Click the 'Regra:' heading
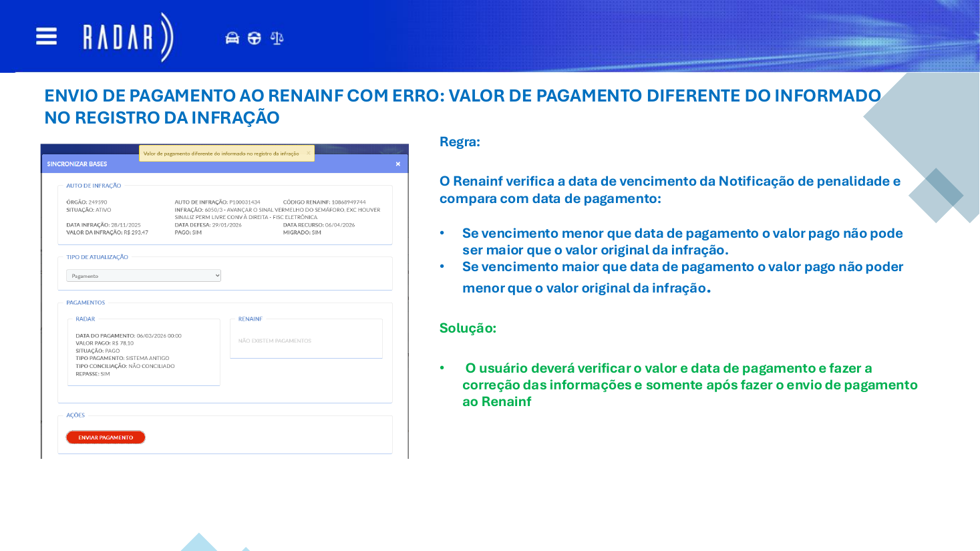 (x=460, y=142)
